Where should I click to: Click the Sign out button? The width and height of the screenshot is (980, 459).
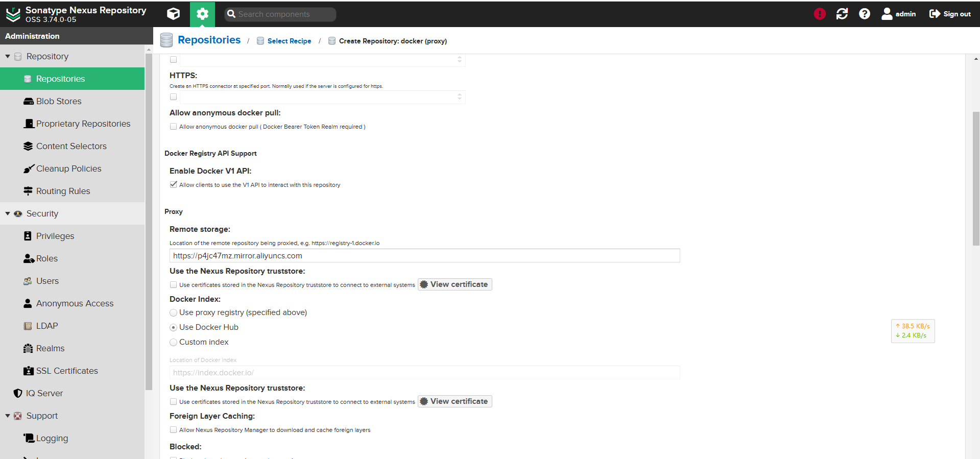coord(950,14)
